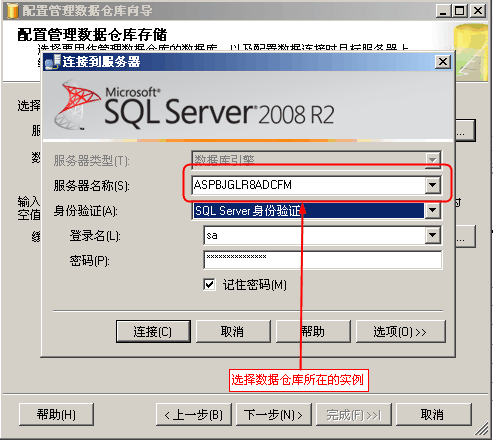Toggle the 记住密码(M) checkbox
This screenshot has height=440, width=493.
click(209, 284)
